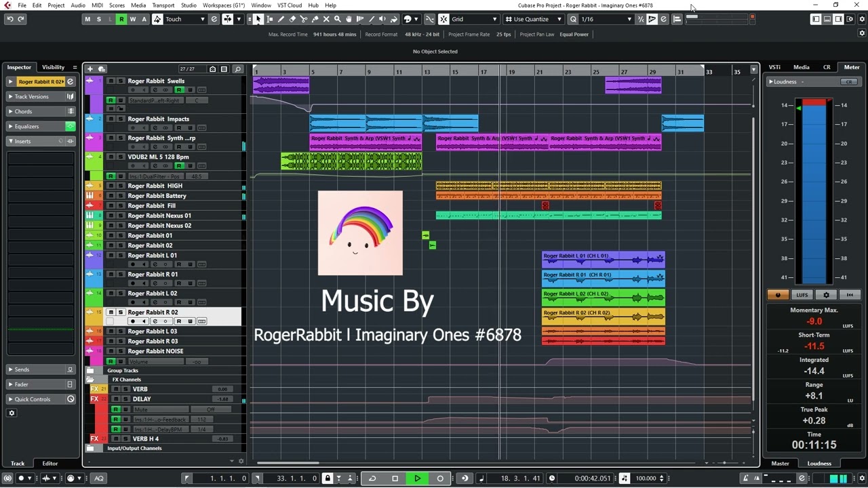Click Iterative Quantize icon
The image size is (868, 488).
(x=640, y=19)
